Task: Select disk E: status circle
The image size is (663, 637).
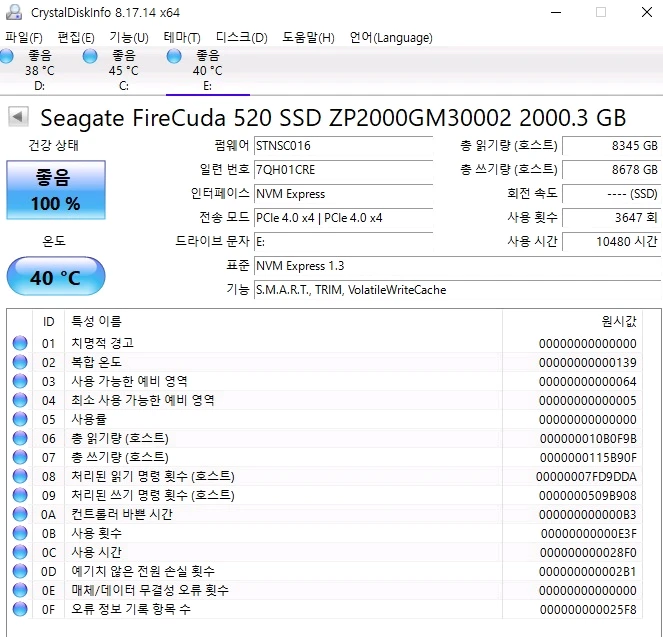Action: [174, 56]
